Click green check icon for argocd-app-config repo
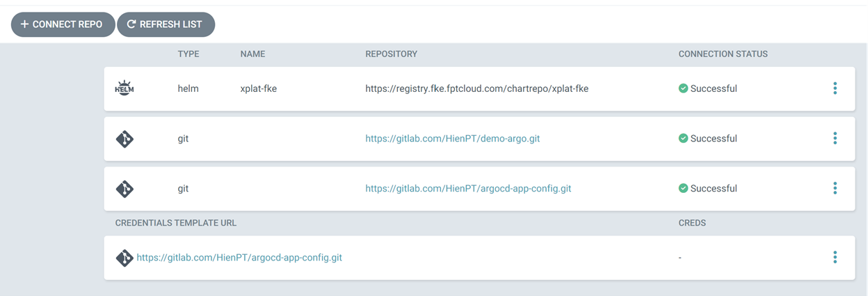 (683, 188)
